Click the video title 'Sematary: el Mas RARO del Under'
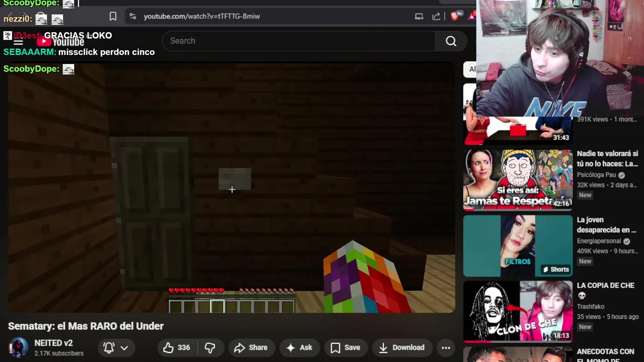This screenshot has height=362, width=644. (x=86, y=326)
